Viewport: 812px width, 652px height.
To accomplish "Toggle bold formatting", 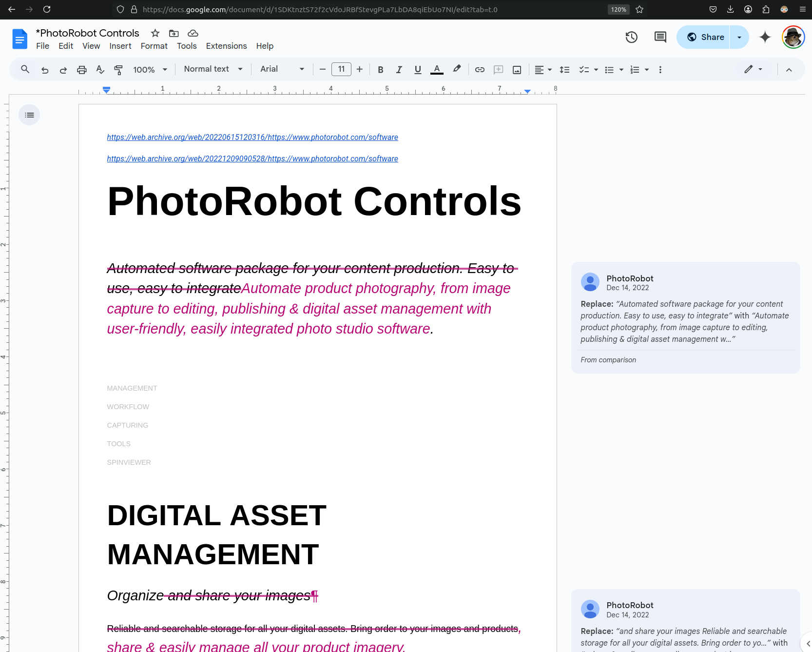I will point(381,70).
